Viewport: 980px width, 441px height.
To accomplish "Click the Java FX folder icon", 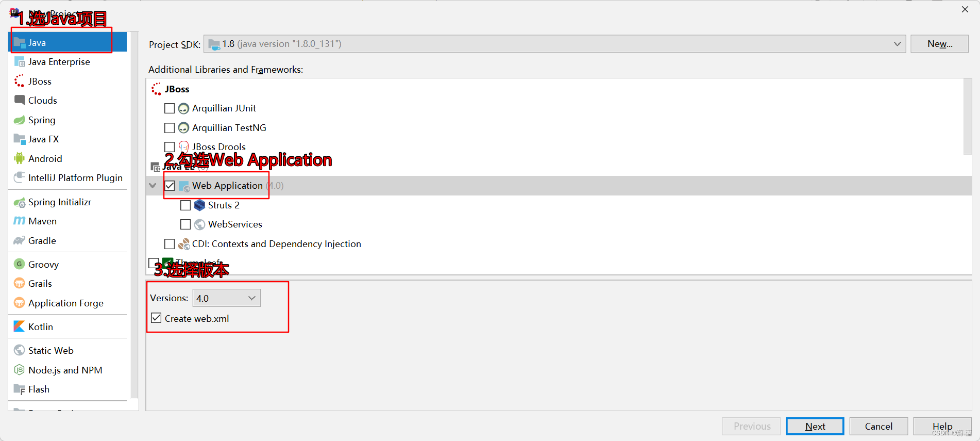I will click(x=20, y=139).
